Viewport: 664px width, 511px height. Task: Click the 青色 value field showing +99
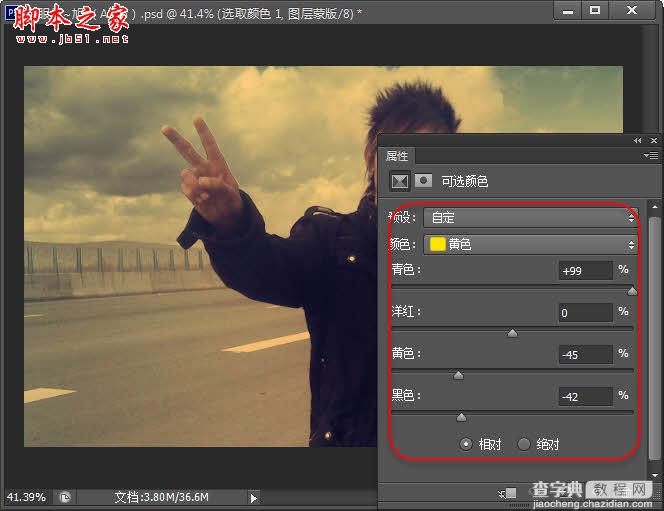point(586,271)
